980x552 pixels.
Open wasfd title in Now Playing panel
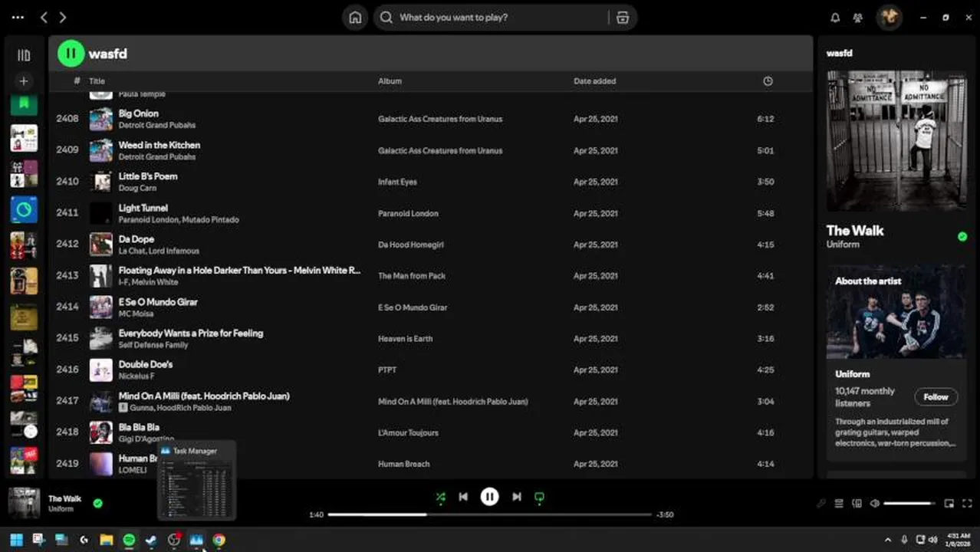839,54
